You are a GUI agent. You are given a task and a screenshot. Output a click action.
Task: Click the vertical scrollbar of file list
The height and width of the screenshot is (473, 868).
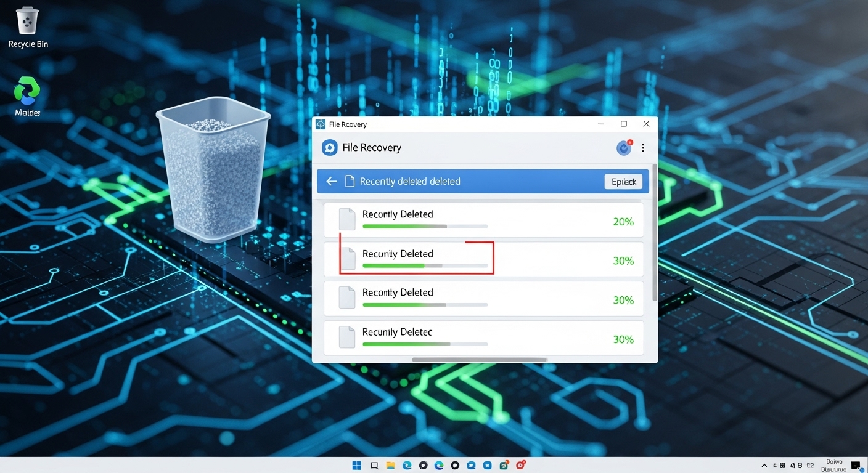tap(654, 259)
